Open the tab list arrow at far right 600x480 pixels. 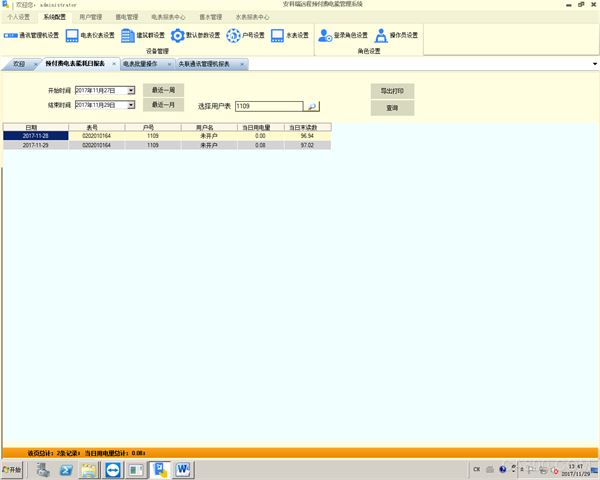pyautogui.click(x=595, y=64)
